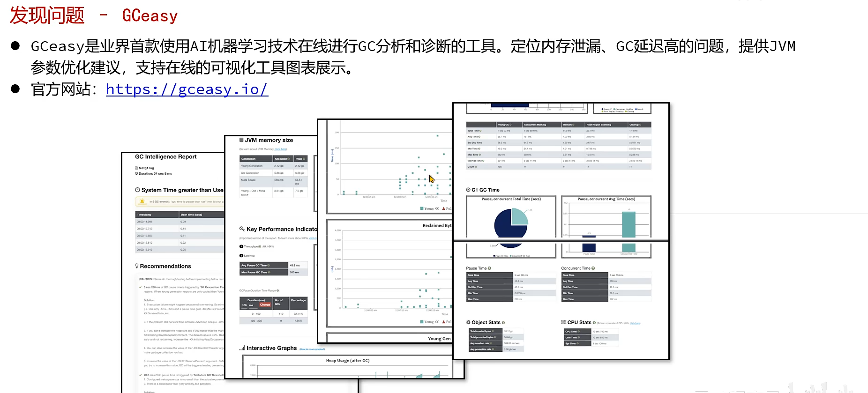This screenshot has width=868, height=393.
Task: Open the 'How to zoom graphs?' link
Action: [312, 349]
